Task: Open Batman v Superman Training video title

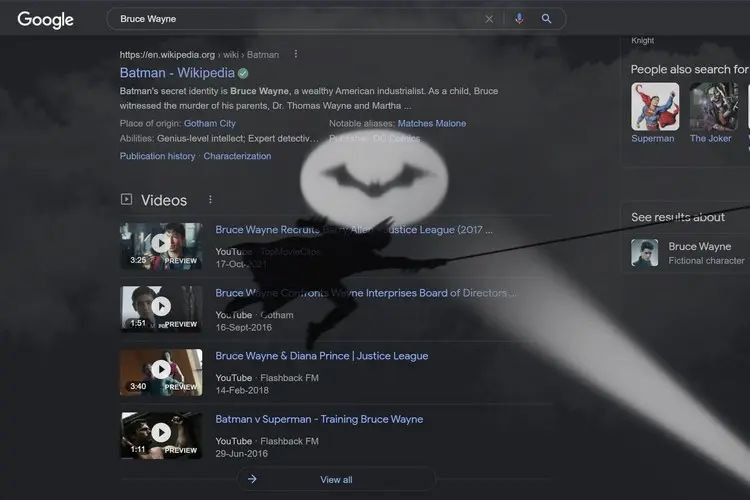Action: pos(319,420)
